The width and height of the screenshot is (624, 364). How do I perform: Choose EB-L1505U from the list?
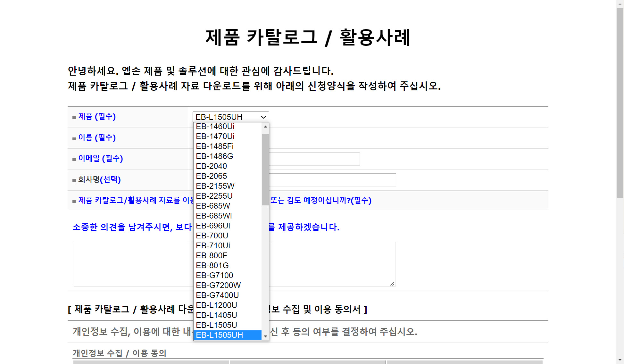(x=216, y=325)
